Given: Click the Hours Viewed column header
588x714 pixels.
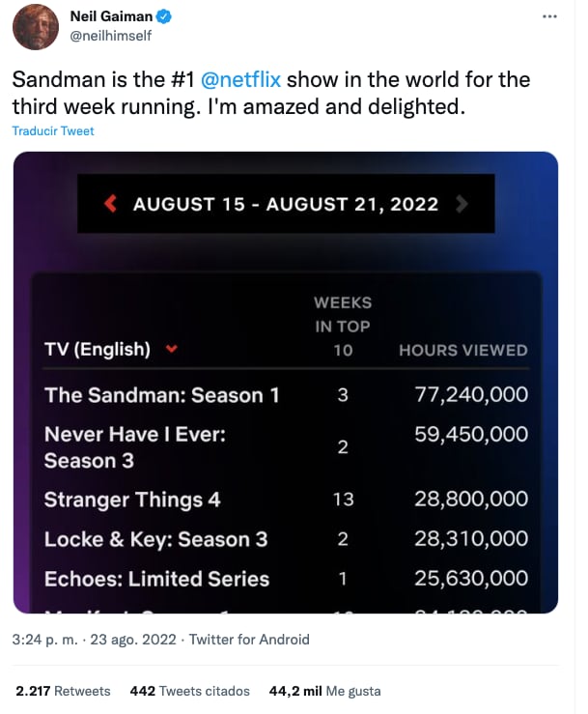Looking at the screenshot, I should click(463, 350).
